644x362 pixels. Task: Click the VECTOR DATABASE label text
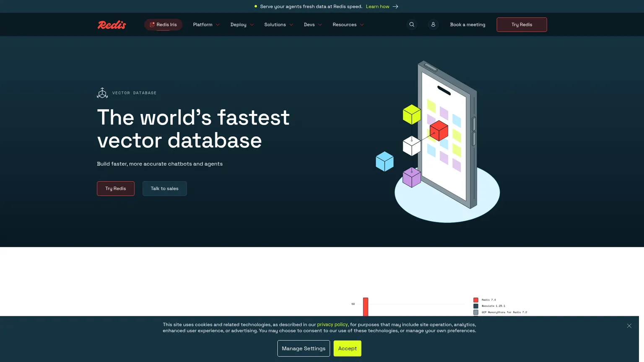[135, 93]
